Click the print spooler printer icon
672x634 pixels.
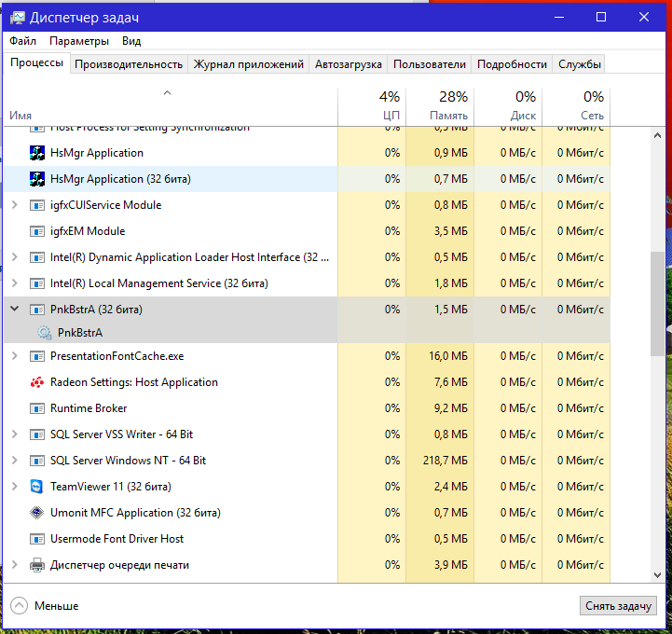37,565
